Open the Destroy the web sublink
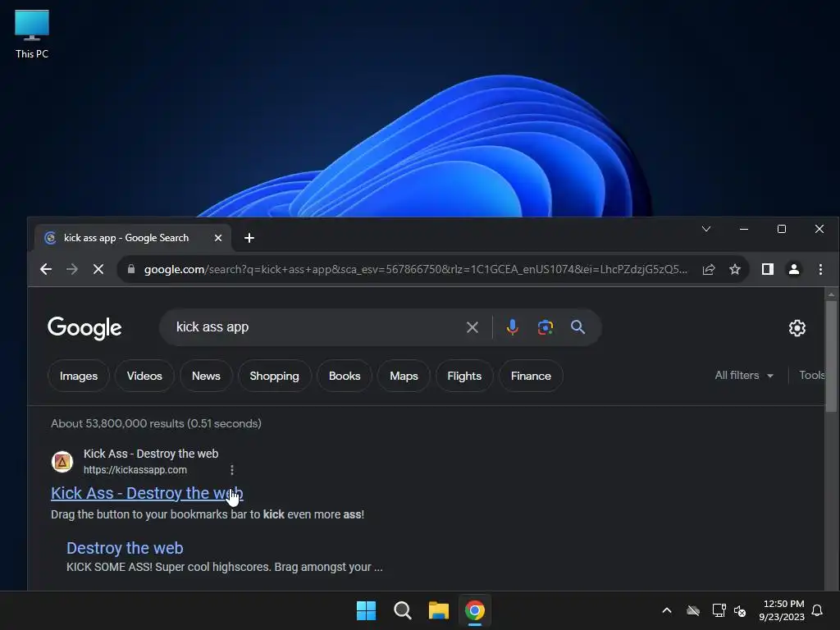This screenshot has width=840, height=630. click(125, 548)
